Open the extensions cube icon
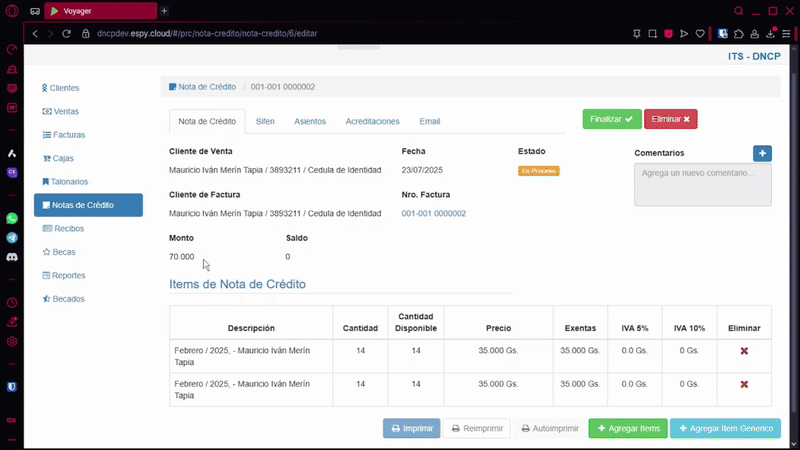Screen dimensions: 800x450 coord(739,34)
